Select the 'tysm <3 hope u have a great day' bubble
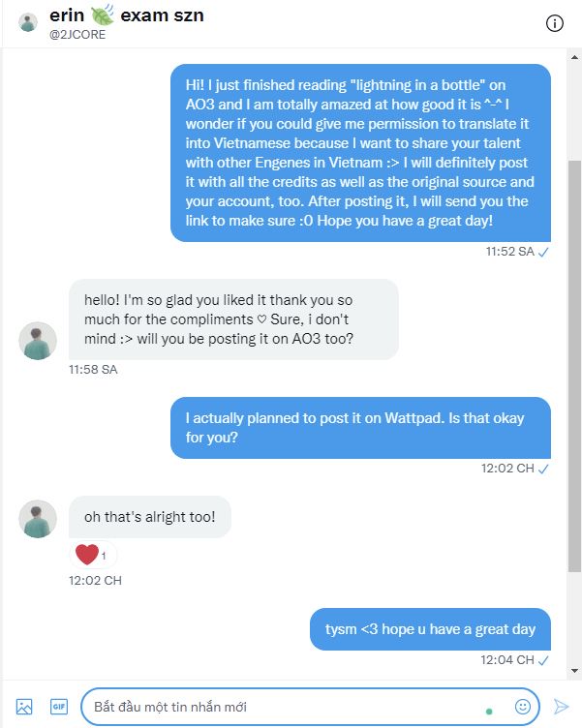Screen dimensions: 582x728 pos(430,629)
